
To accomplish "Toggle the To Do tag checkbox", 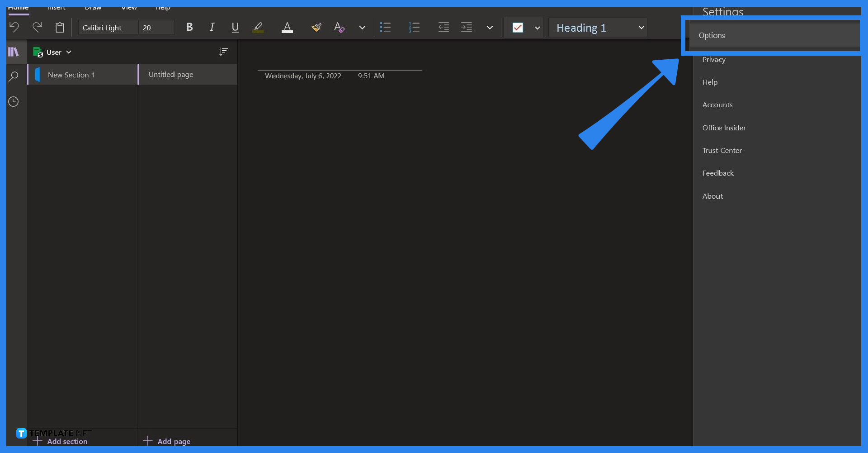I will (x=518, y=27).
